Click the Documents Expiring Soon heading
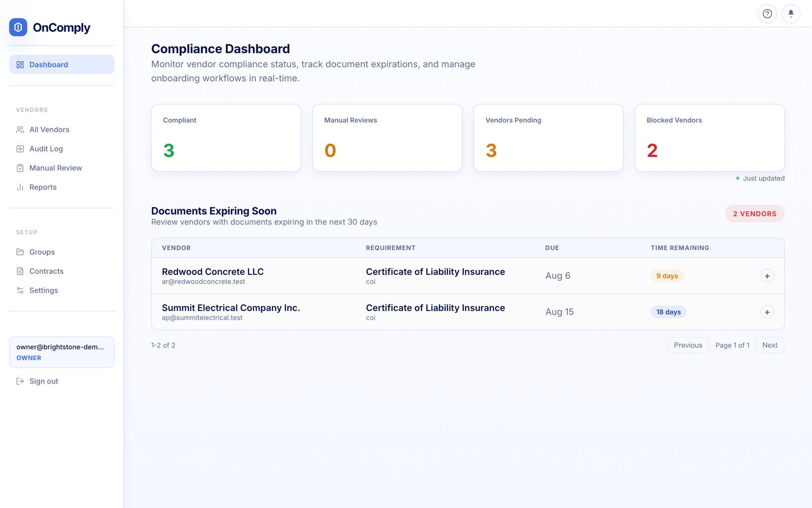Image resolution: width=812 pixels, height=508 pixels. point(214,211)
